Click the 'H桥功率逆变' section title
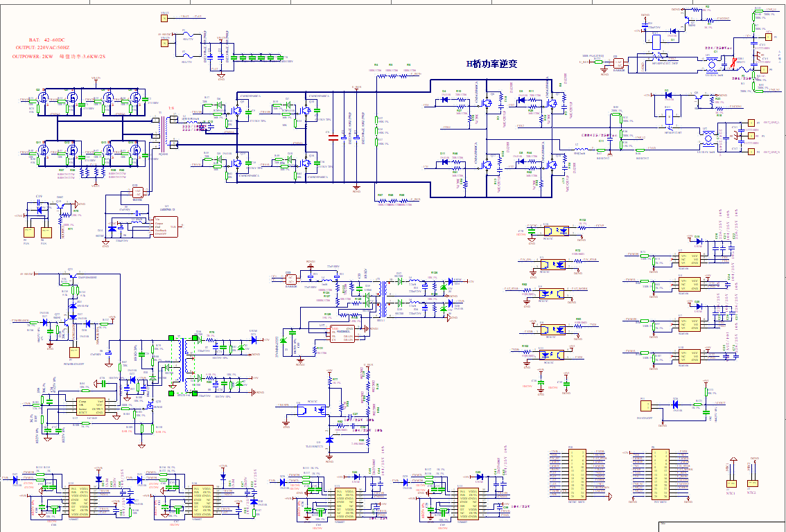The image size is (786, 532). click(491, 64)
